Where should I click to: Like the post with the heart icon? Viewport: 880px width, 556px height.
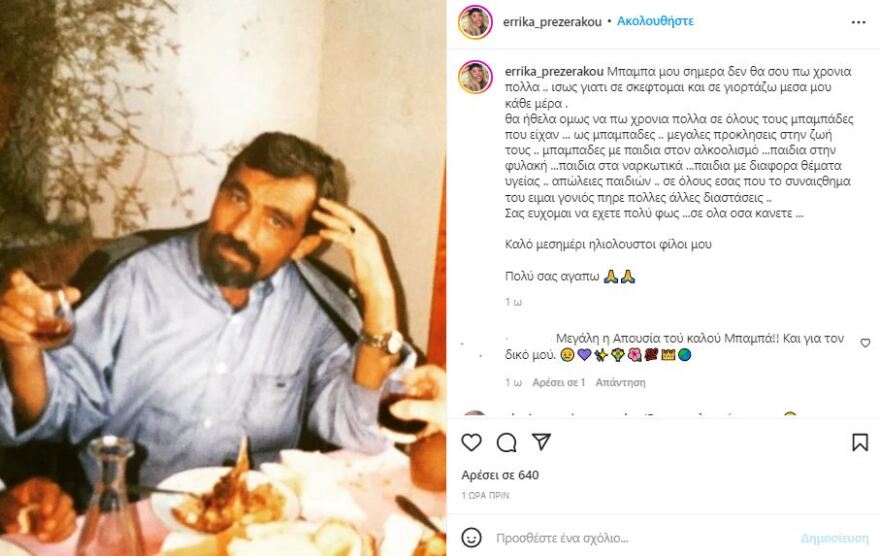point(471,442)
